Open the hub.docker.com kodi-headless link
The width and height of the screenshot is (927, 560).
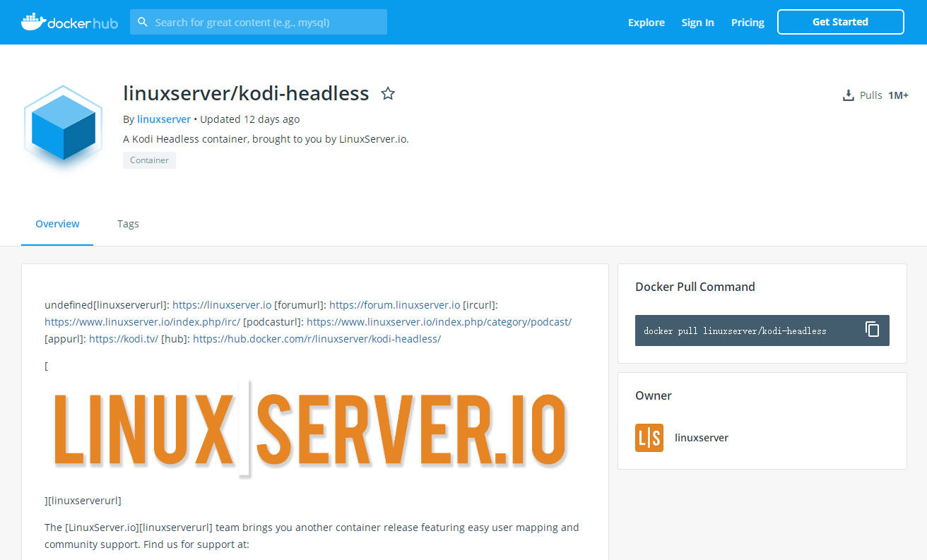tap(317, 339)
